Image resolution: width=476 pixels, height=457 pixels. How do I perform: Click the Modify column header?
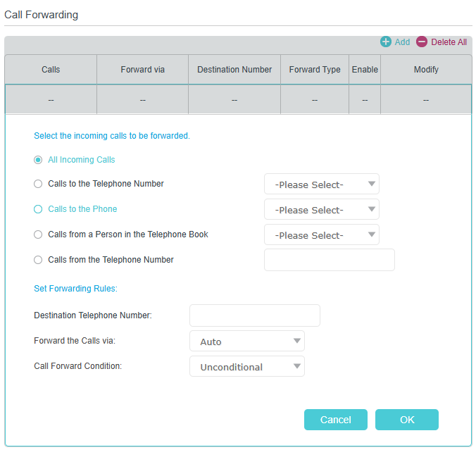coord(426,70)
